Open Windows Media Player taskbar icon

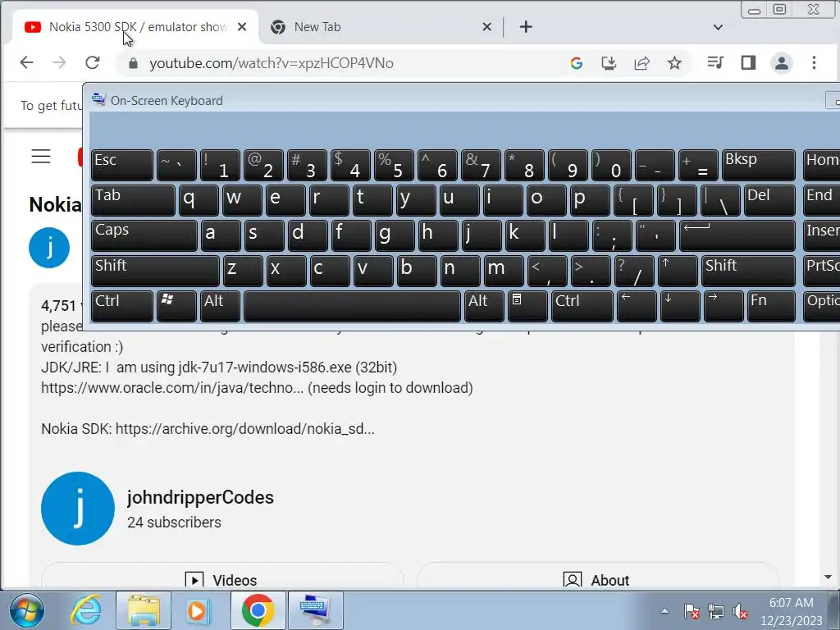[x=198, y=610]
